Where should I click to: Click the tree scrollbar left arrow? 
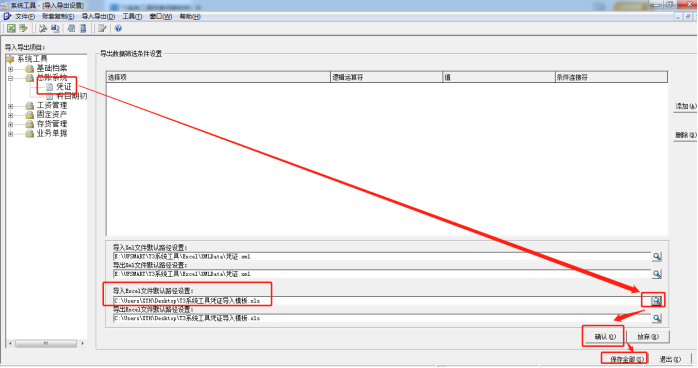(x=10, y=344)
